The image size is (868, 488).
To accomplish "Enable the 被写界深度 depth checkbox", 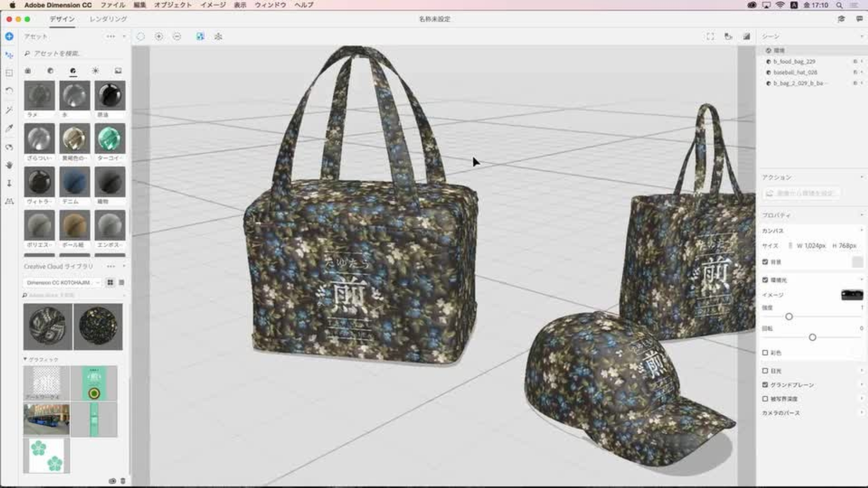I will [765, 399].
